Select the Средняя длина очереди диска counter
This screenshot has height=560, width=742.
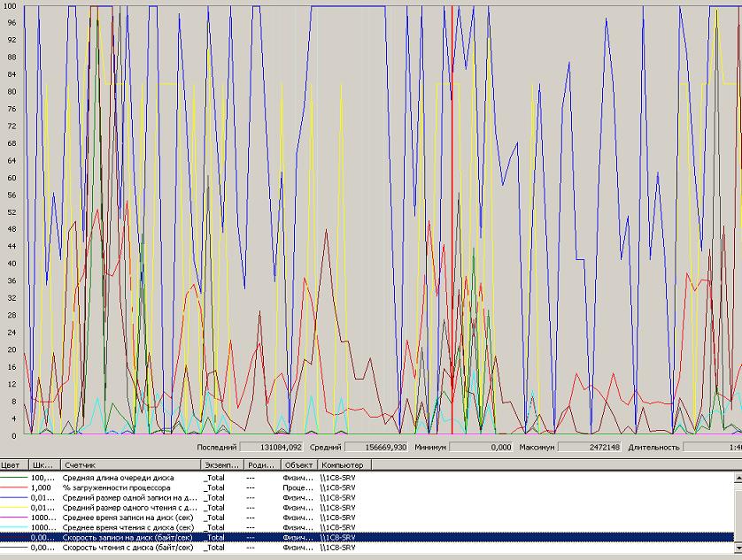[x=118, y=477]
